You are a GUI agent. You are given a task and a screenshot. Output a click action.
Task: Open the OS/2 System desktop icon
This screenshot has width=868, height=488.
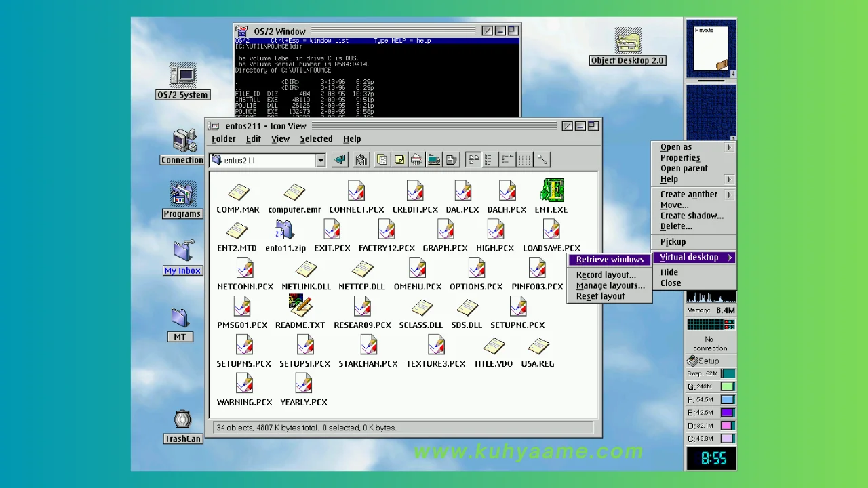coord(182,75)
